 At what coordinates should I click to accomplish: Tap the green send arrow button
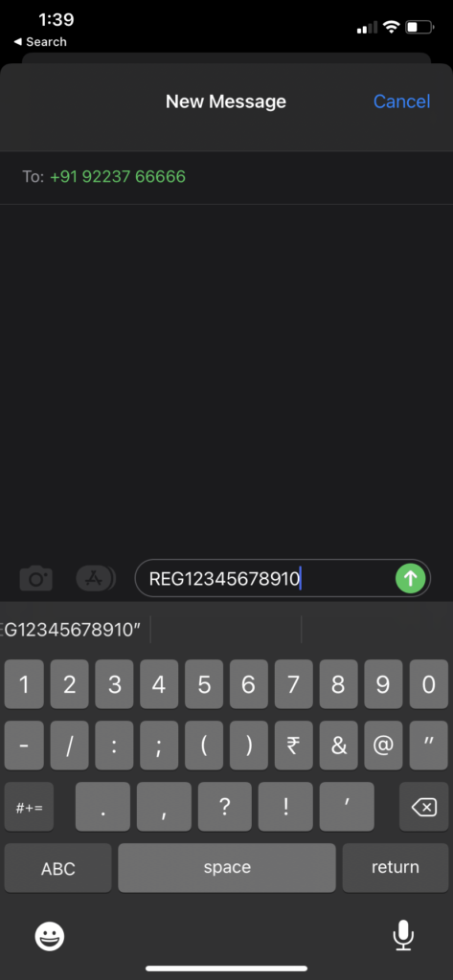[411, 578]
